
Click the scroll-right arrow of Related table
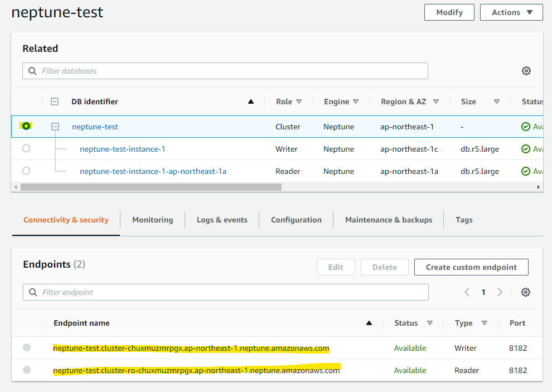tap(538, 187)
